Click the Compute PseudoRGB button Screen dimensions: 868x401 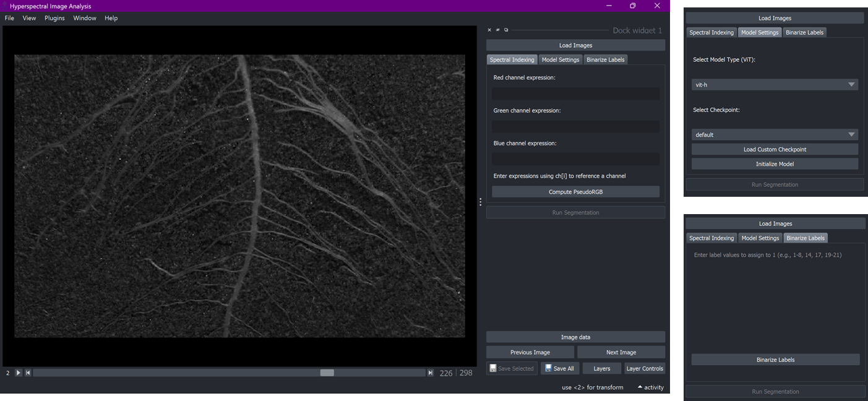coord(575,192)
